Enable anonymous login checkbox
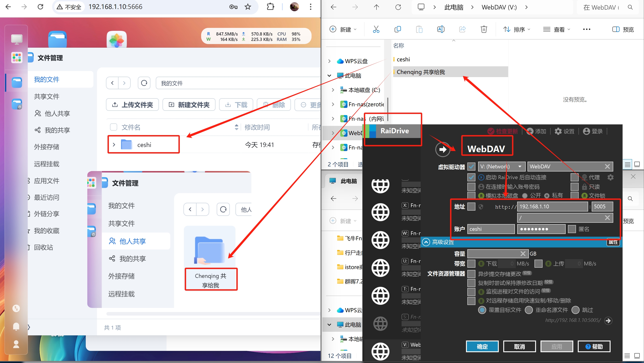This screenshot has width=644, height=363. click(x=572, y=229)
